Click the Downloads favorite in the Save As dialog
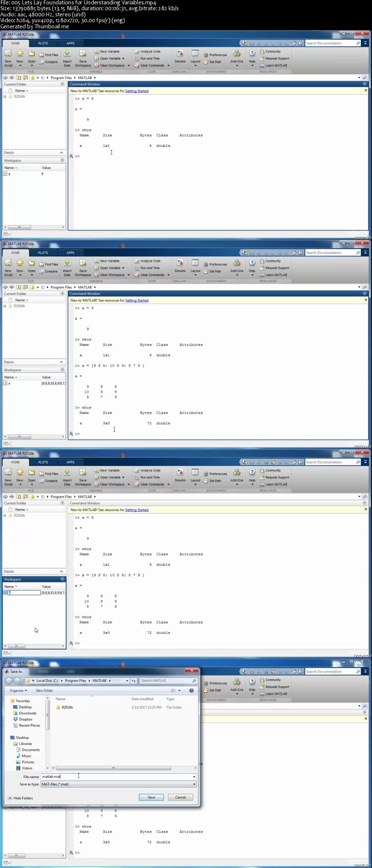The image size is (372, 868). click(25, 713)
